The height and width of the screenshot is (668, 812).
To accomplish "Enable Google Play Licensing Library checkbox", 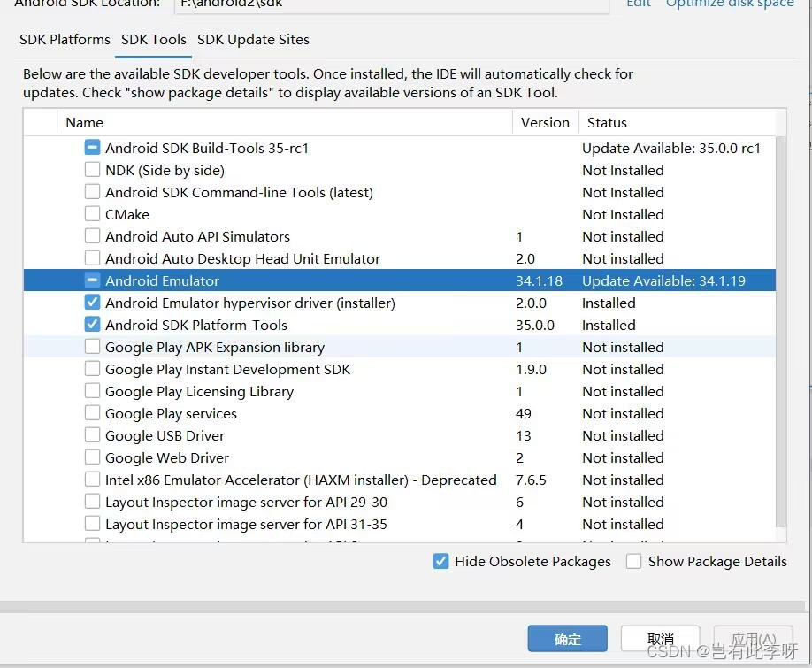I will pos(92,391).
